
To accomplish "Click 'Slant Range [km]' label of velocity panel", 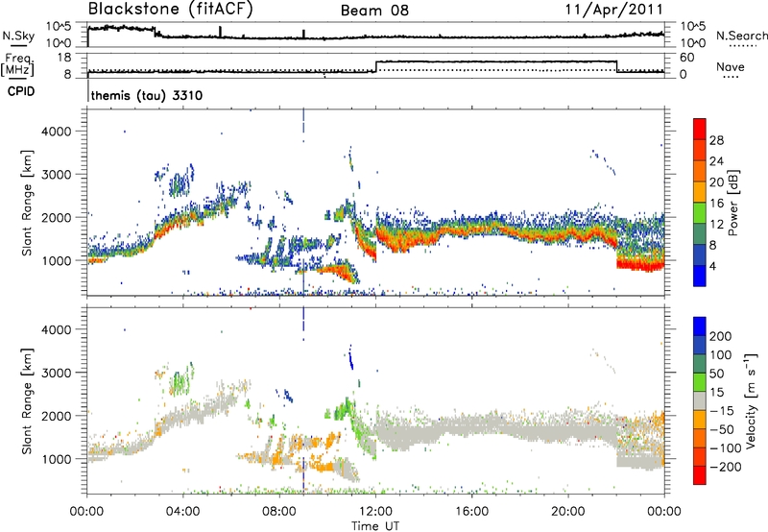I will [x=27, y=401].
